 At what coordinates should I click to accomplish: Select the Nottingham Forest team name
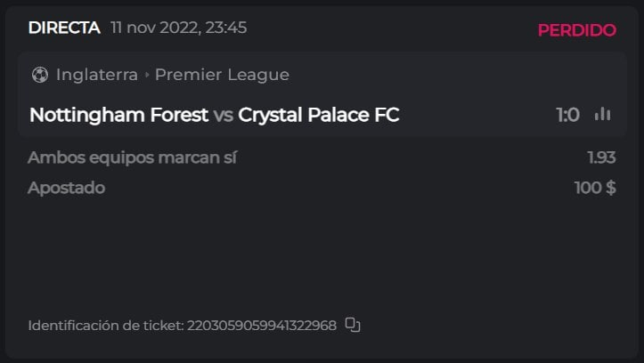(x=118, y=115)
